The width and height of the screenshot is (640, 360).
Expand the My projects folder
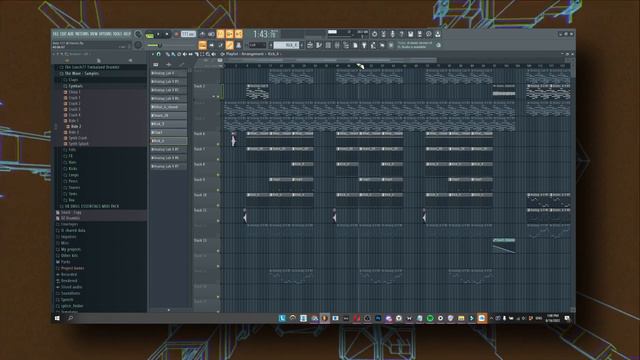[x=71, y=249]
